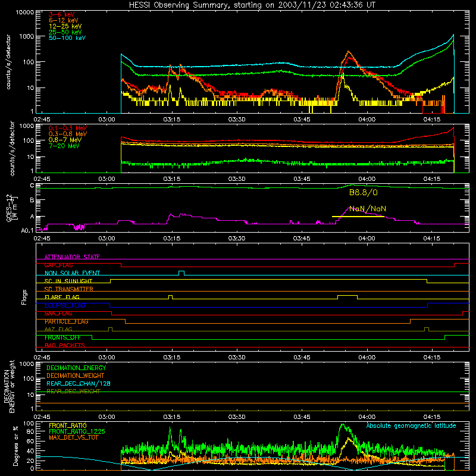Select the FRONTS_OFF flag label

pyautogui.click(x=62, y=337)
